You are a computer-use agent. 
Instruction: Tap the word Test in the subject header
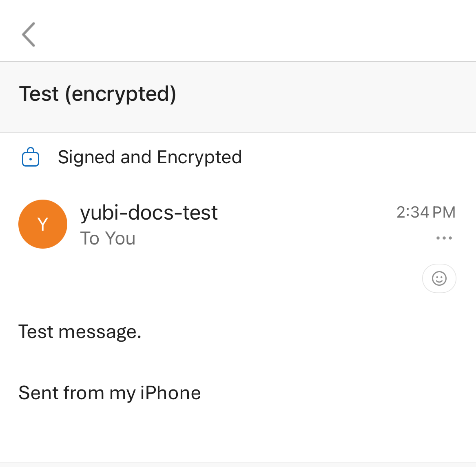(39, 94)
